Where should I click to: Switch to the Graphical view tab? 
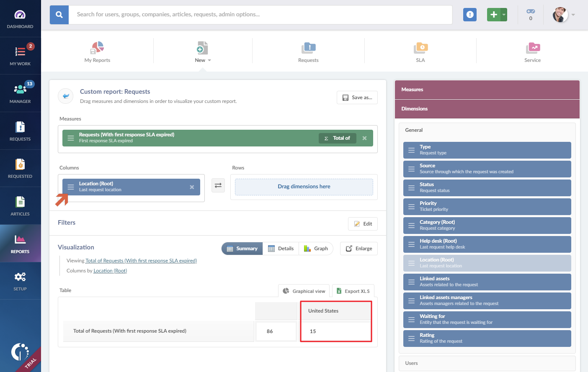[304, 291]
